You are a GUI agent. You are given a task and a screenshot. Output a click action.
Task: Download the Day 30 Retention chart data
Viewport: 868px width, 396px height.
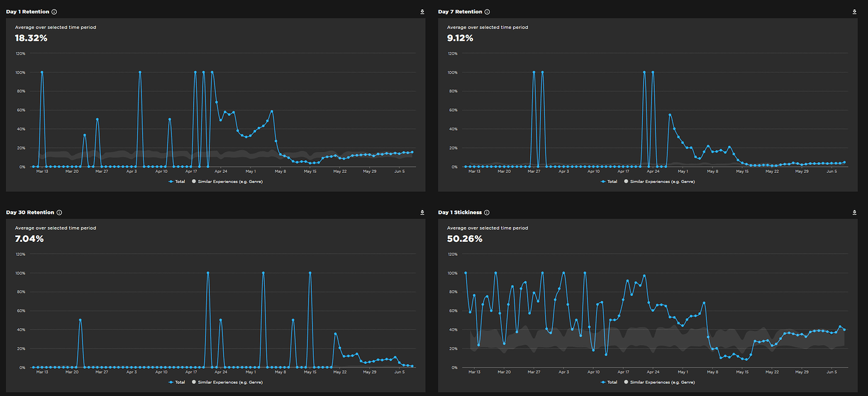pos(423,212)
